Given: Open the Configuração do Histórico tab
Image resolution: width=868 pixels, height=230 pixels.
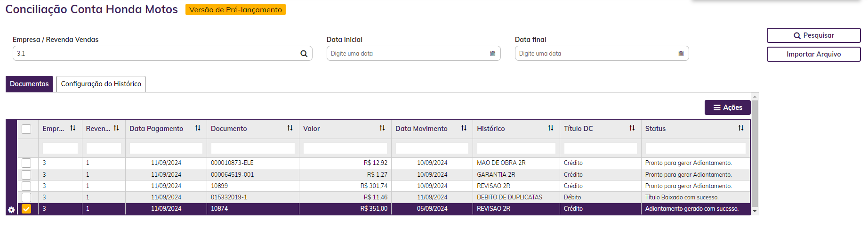Looking at the screenshot, I should click(101, 84).
